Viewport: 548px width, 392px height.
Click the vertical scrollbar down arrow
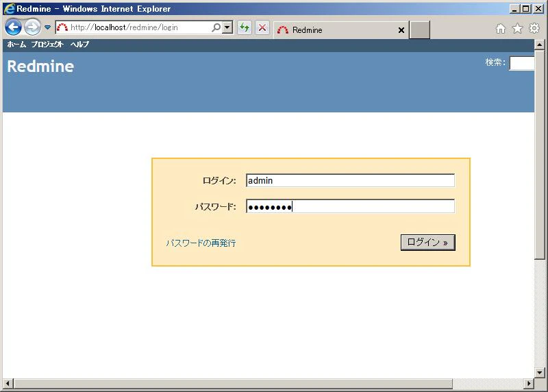539,373
